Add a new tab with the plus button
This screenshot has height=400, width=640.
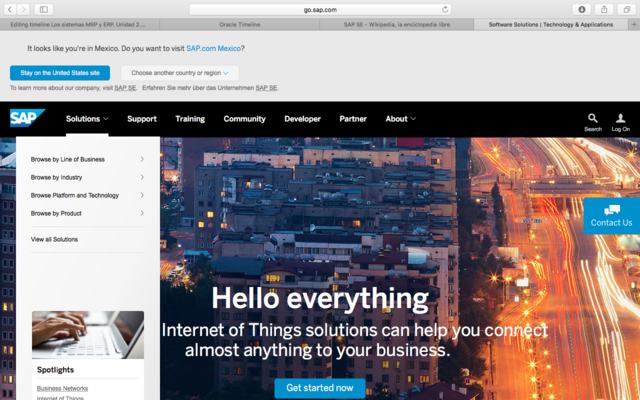(x=634, y=24)
